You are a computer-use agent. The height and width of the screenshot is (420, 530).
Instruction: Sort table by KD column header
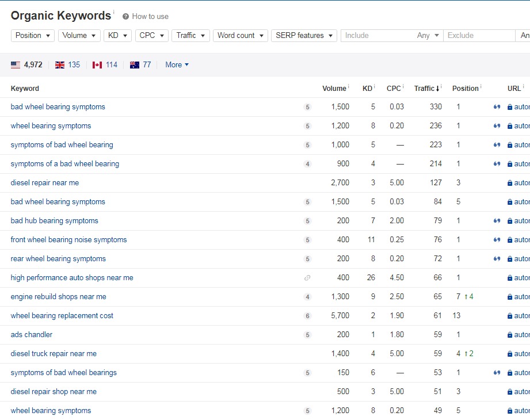[x=367, y=89]
